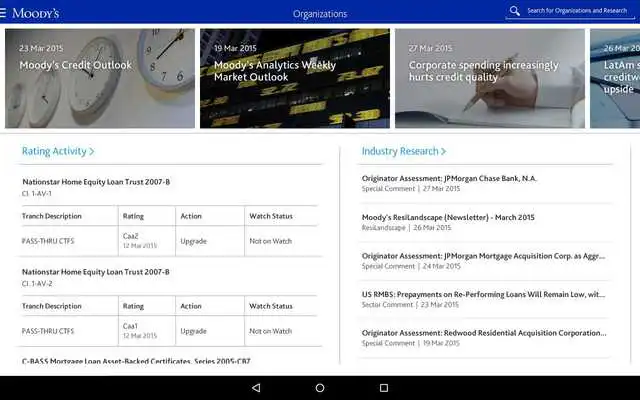
Task: Open Moody's Credit Outlook card
Action: (100, 78)
